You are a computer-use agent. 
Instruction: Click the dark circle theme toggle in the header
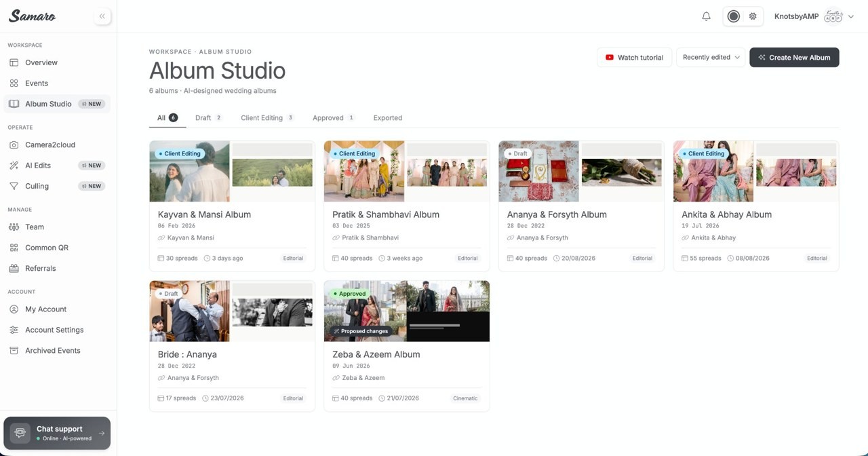734,16
